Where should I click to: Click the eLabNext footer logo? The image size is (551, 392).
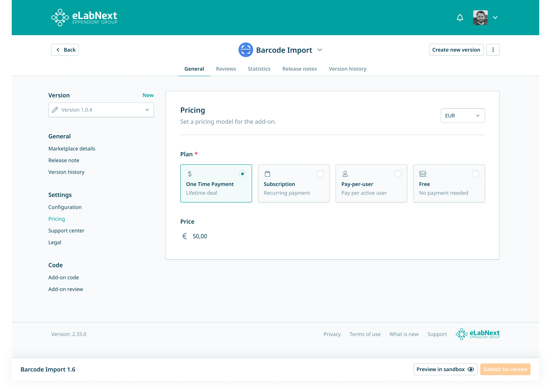[478, 334]
